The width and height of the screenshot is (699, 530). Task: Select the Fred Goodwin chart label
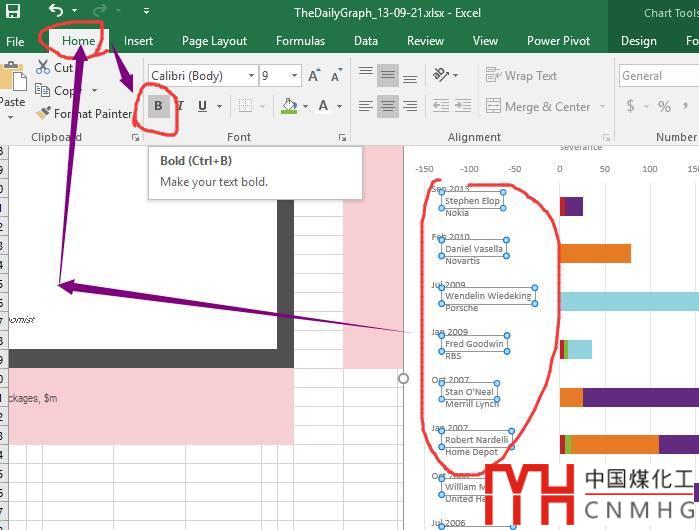click(x=474, y=344)
